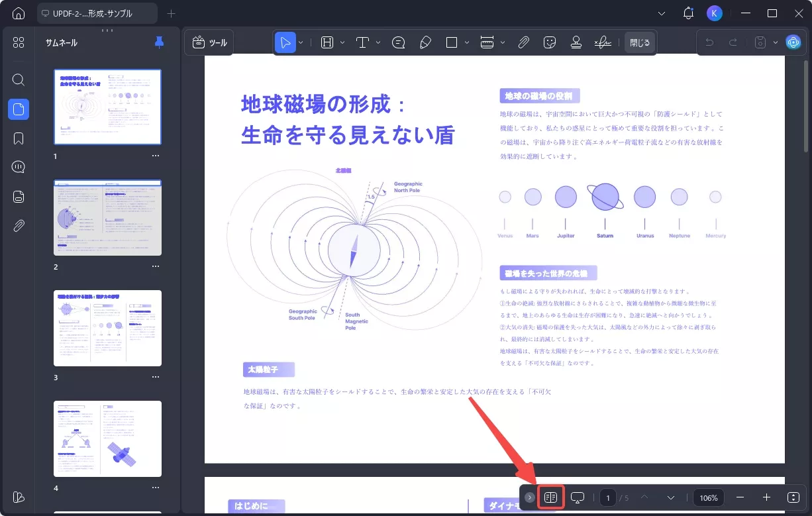Pin the thumbnail sidebar
Viewport: 812px width, 516px height.
click(158, 42)
